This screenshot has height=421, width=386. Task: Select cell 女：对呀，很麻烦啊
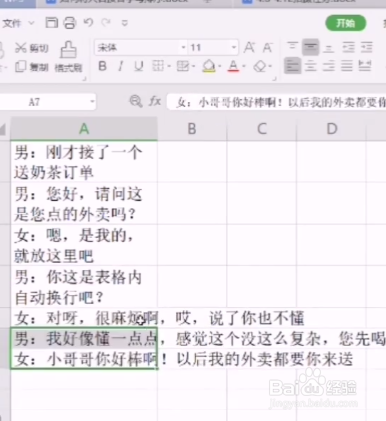tap(84, 318)
